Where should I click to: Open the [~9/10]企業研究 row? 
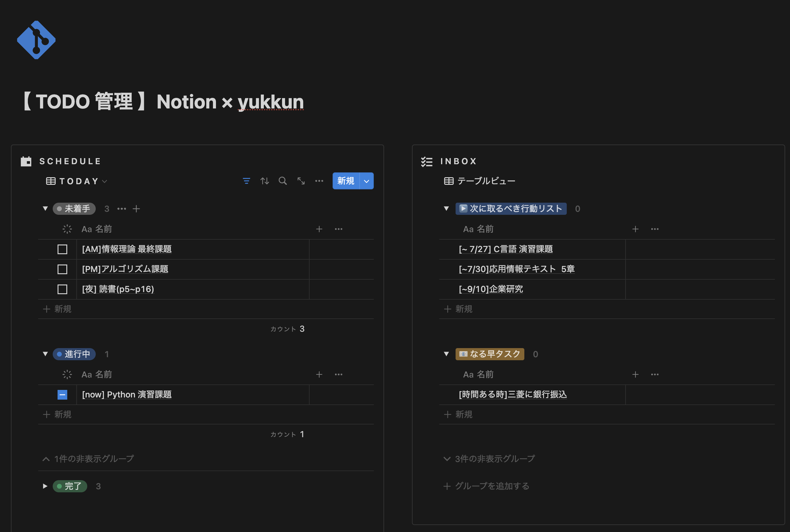[490, 289]
